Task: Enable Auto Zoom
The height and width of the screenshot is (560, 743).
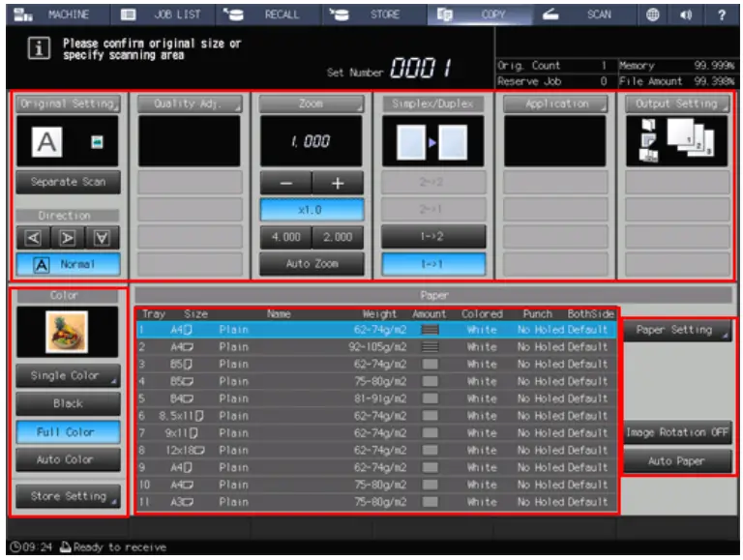Action: click(312, 264)
